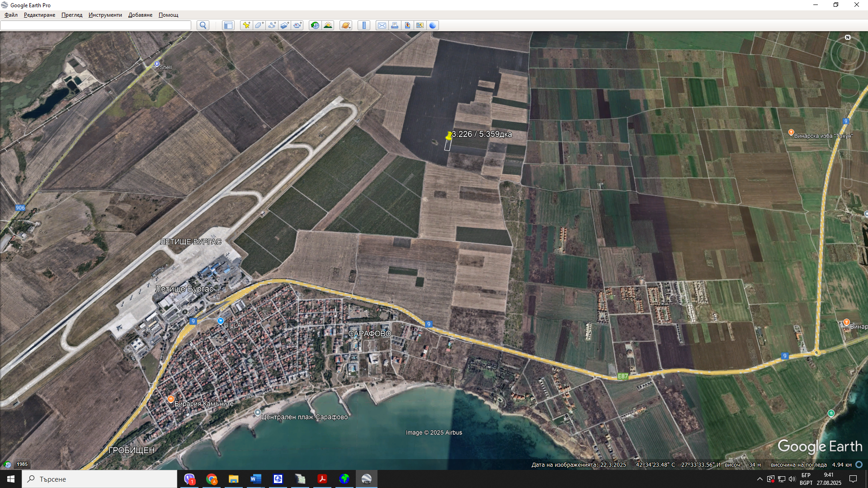868x488 pixels.
Task: Click the Винарска изба Тохун marker
Action: point(791,132)
